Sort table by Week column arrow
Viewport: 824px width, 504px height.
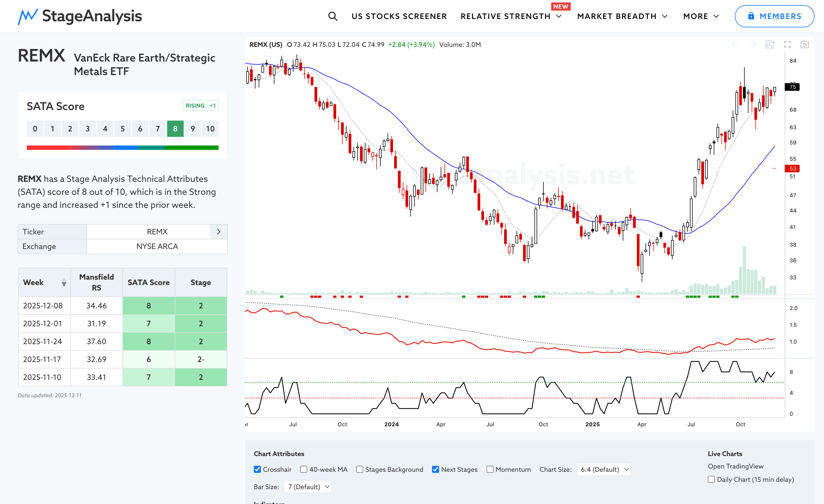click(64, 283)
